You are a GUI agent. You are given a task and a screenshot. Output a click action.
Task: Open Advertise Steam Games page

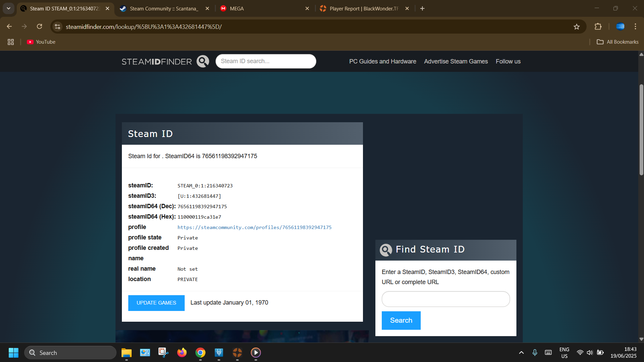[x=456, y=61]
